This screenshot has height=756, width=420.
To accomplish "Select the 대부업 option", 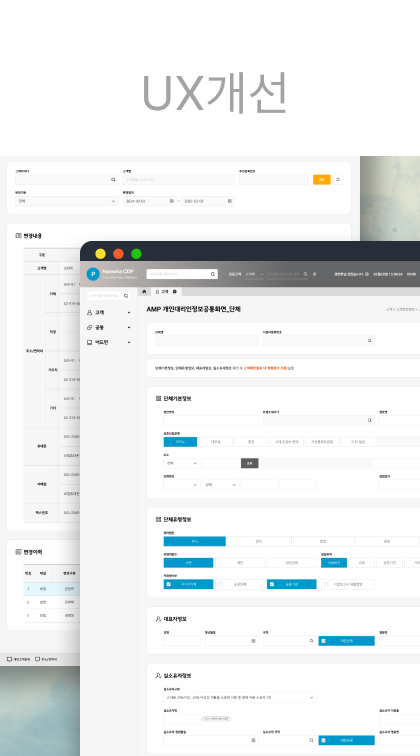I will [216, 442].
